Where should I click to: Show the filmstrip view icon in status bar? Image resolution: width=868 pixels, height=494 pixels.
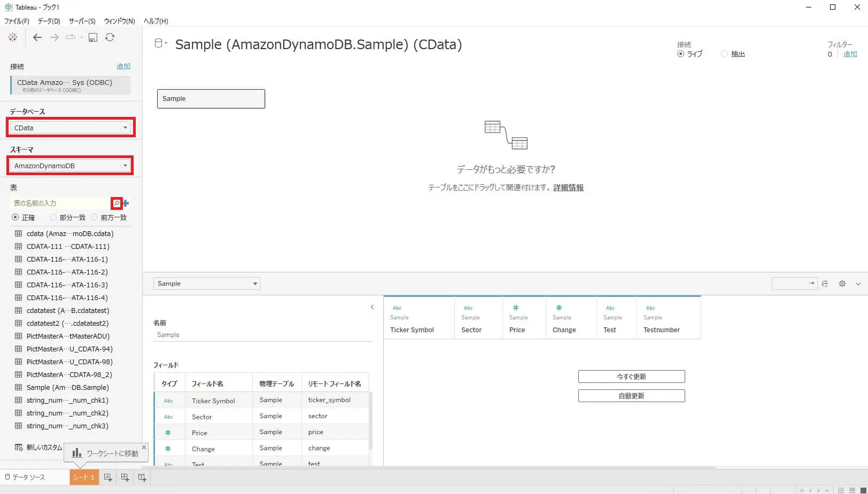click(852, 490)
